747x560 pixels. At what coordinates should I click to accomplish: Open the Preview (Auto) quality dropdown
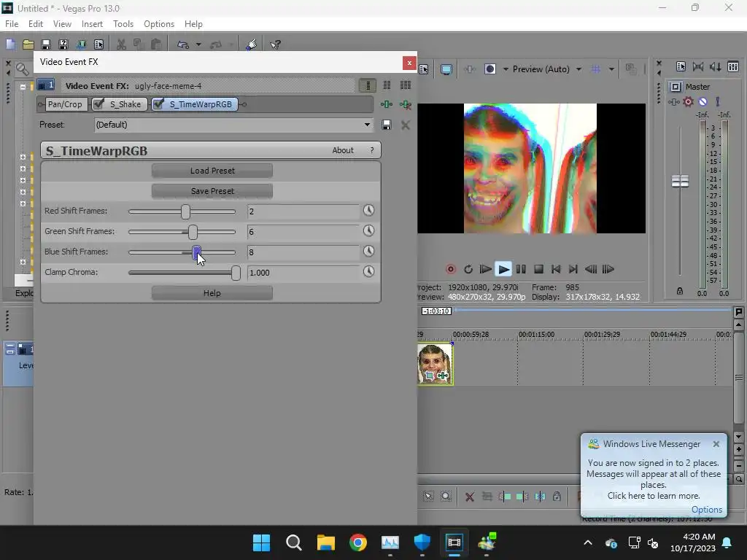pyautogui.click(x=578, y=69)
